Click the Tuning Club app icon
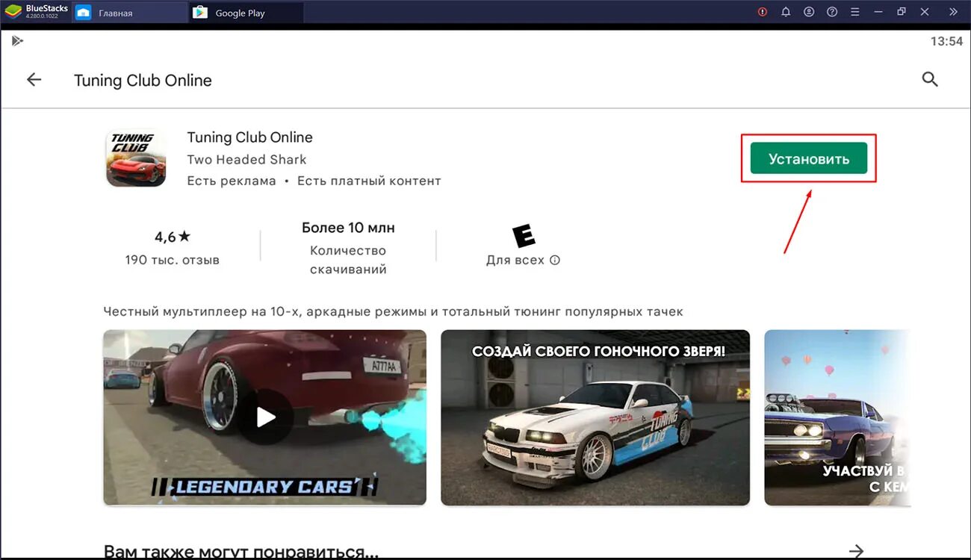This screenshot has height=560, width=971. 136,158
